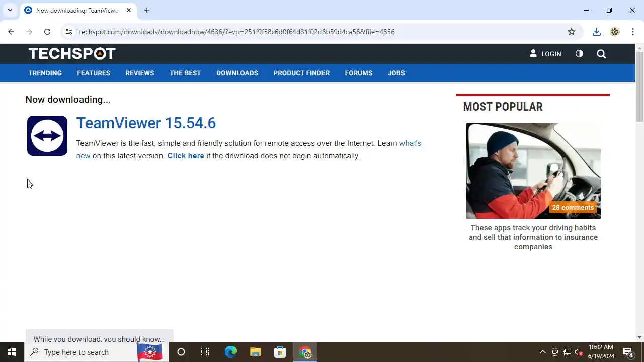Click the grayed browser forward arrow
Screen dimensions: 644x362
click(29, 32)
